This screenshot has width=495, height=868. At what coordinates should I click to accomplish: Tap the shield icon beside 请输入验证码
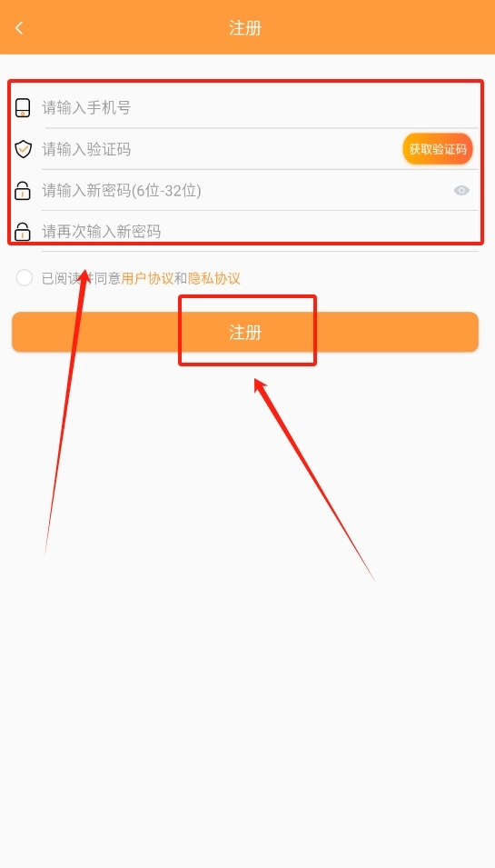[x=23, y=149]
